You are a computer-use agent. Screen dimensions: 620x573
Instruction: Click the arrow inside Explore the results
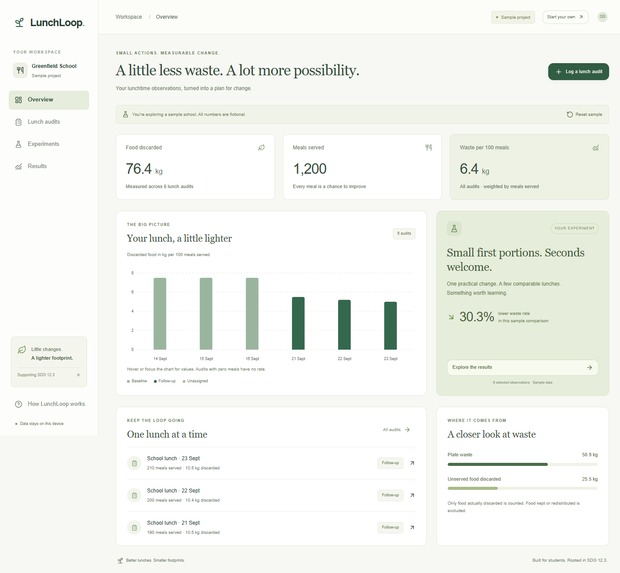point(589,367)
